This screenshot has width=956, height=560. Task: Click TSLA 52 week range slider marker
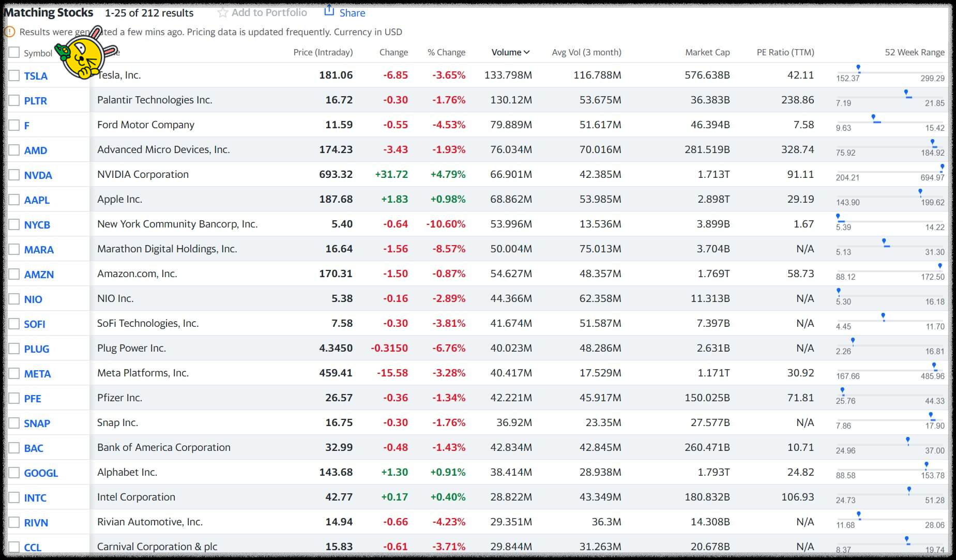(858, 68)
